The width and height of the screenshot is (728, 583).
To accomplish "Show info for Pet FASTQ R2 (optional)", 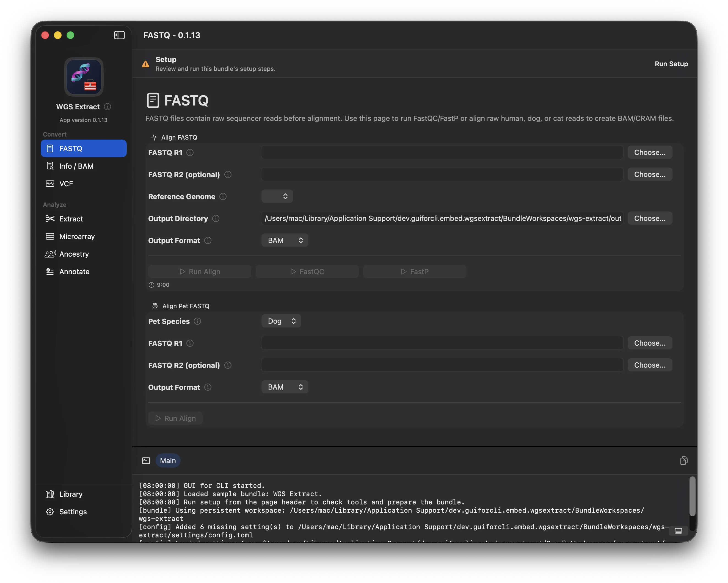I will click(228, 365).
